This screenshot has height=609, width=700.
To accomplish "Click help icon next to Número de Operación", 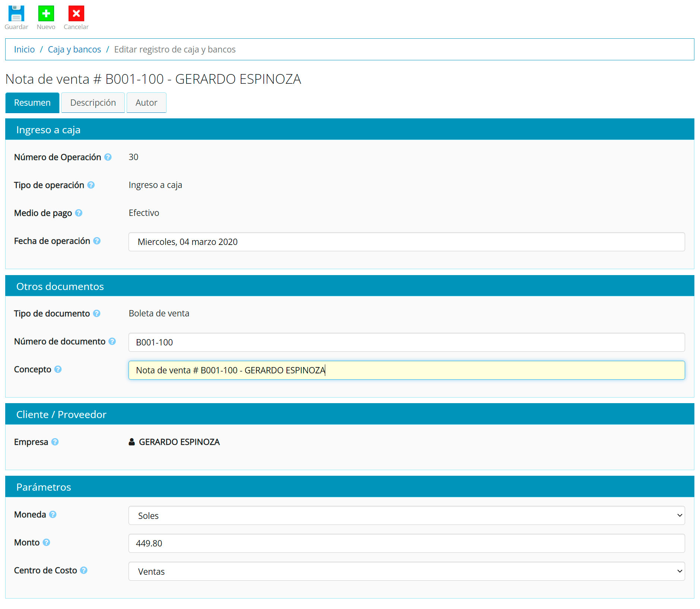I will (108, 157).
